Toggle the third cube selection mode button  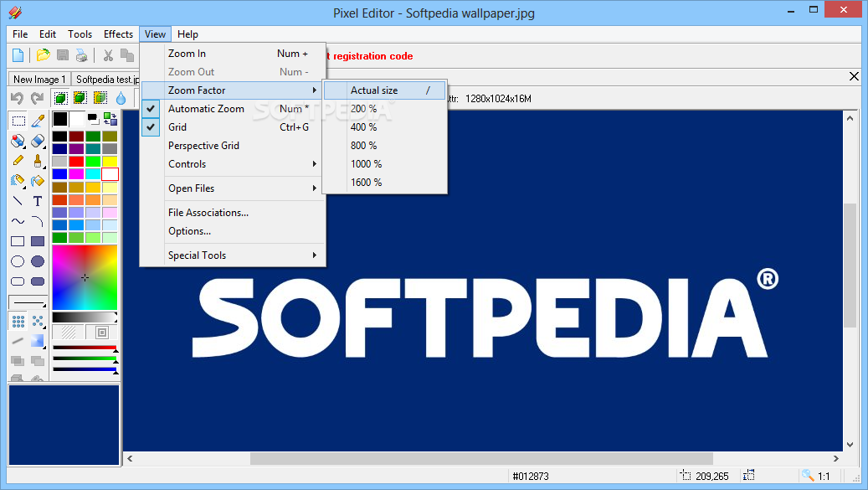(x=100, y=98)
